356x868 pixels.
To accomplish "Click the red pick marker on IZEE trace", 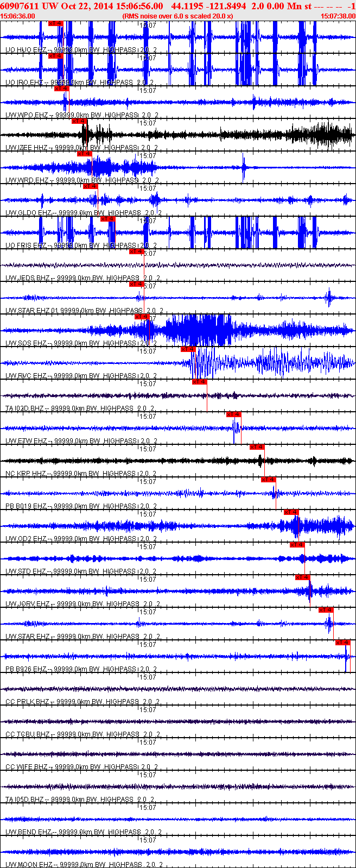I will coord(79,121).
